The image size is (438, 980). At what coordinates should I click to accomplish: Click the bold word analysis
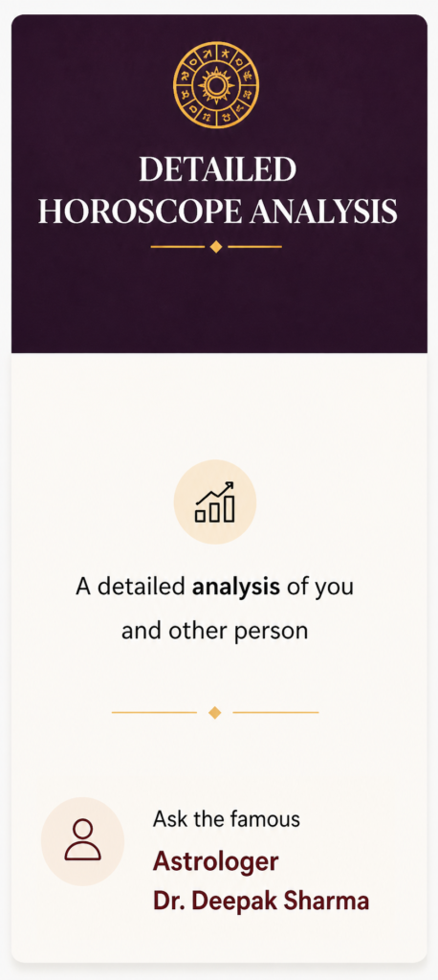[x=236, y=589]
